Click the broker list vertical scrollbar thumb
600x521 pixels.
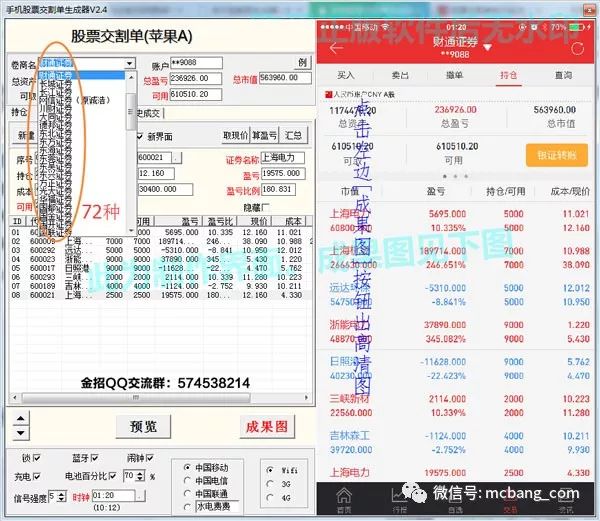(131, 111)
